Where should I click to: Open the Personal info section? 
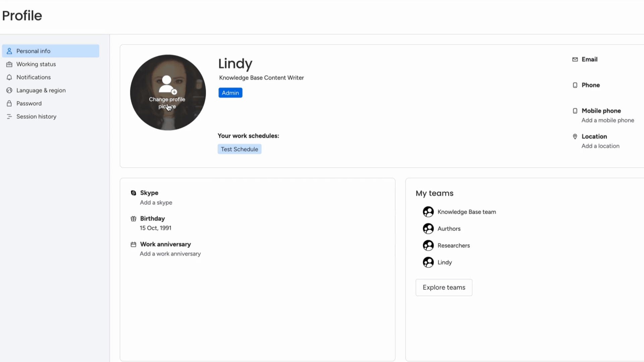[x=33, y=51]
